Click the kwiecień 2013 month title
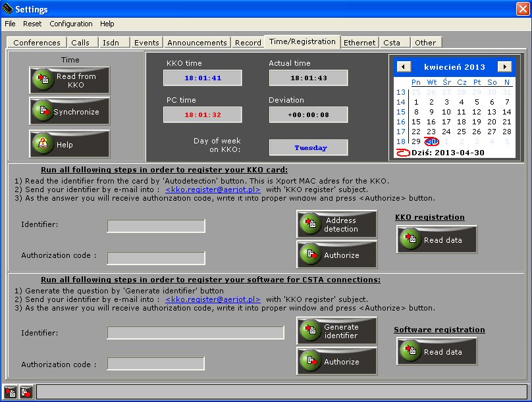The width and height of the screenshot is (532, 402). click(x=454, y=66)
